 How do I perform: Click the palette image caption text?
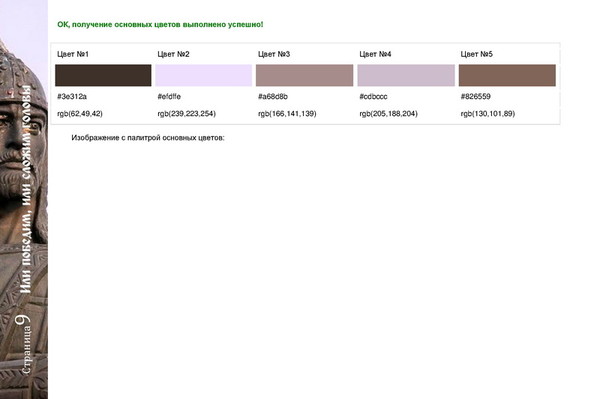click(x=148, y=138)
